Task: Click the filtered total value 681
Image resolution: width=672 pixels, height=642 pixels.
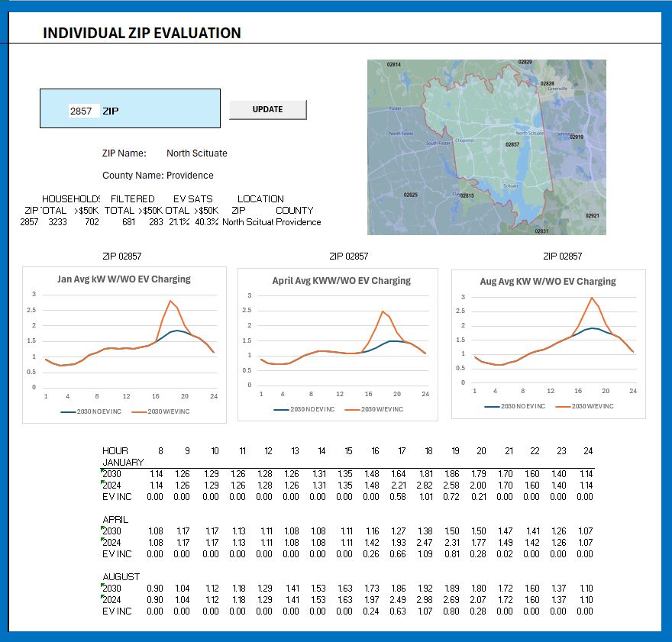Action: 128,222
